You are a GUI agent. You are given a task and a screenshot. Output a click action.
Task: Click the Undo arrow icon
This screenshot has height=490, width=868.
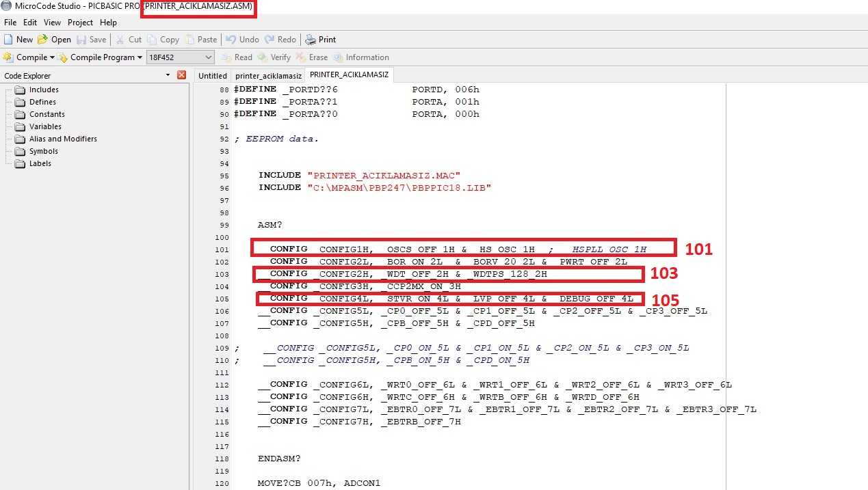(231, 40)
